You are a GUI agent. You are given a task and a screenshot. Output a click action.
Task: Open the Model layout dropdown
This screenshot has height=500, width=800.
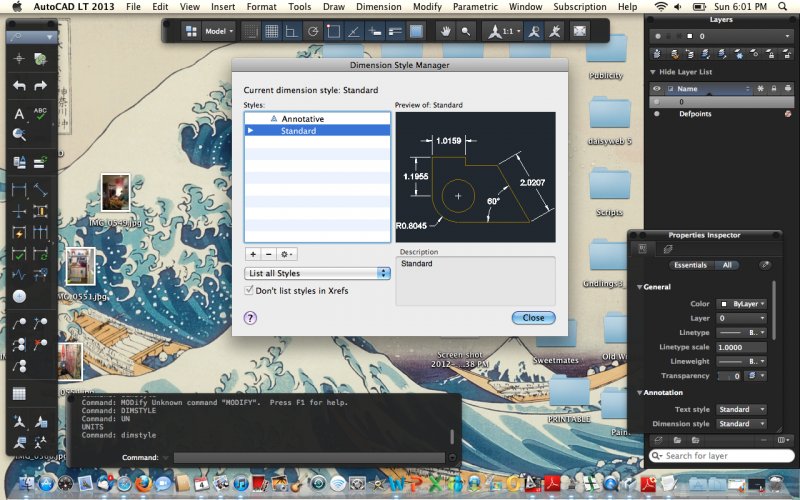[219, 31]
